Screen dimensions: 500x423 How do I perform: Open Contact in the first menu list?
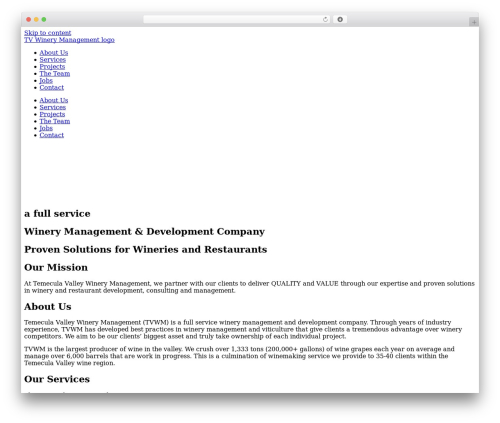click(x=52, y=88)
